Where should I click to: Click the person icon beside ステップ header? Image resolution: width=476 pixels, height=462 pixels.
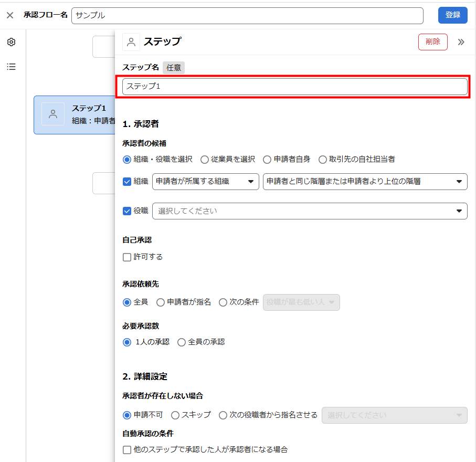click(131, 42)
